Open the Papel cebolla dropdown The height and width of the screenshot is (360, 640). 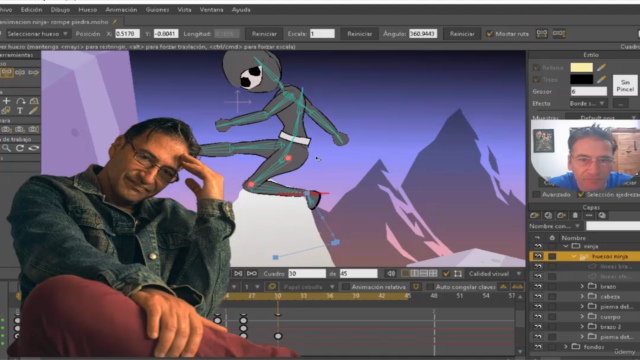[x=308, y=287]
